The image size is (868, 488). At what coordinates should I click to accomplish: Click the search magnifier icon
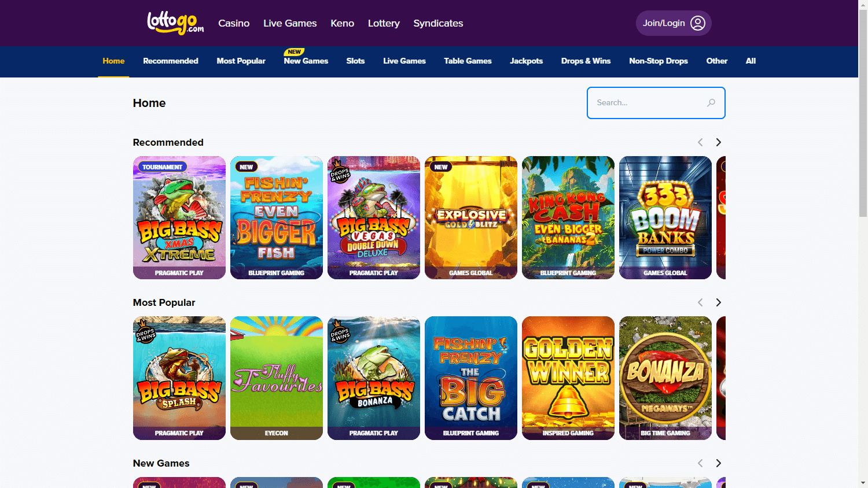click(711, 103)
